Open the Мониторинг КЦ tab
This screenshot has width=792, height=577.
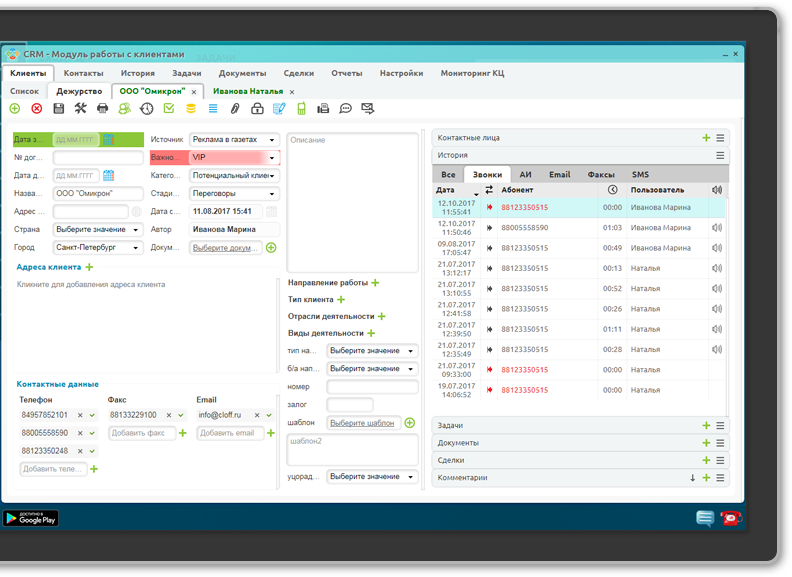(472, 73)
